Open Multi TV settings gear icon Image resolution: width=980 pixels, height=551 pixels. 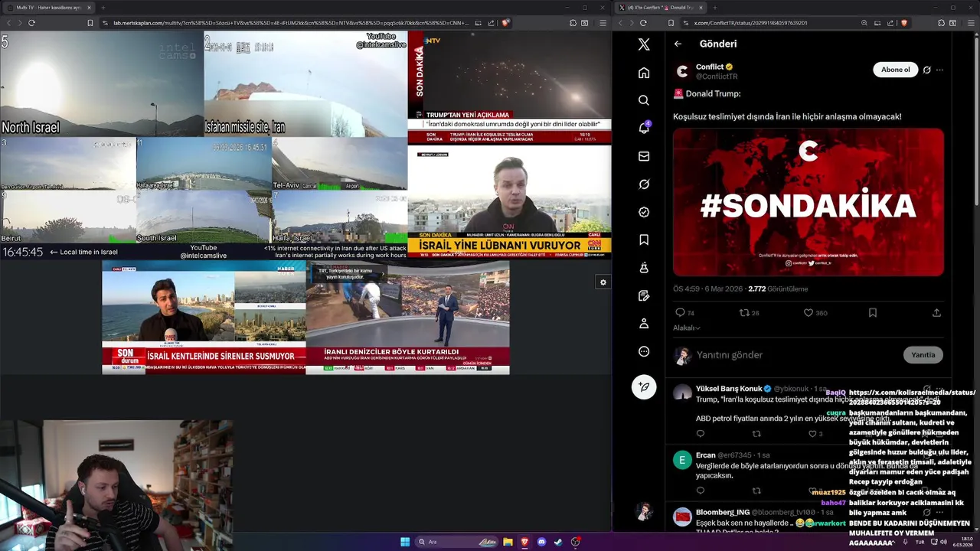(x=603, y=282)
